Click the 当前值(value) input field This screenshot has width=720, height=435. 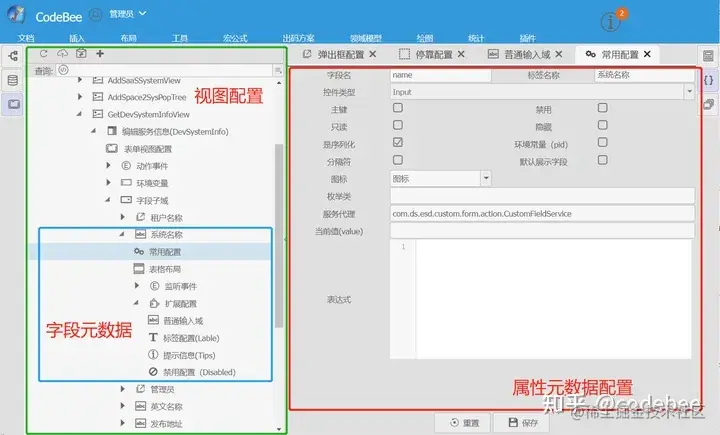[x=542, y=231]
